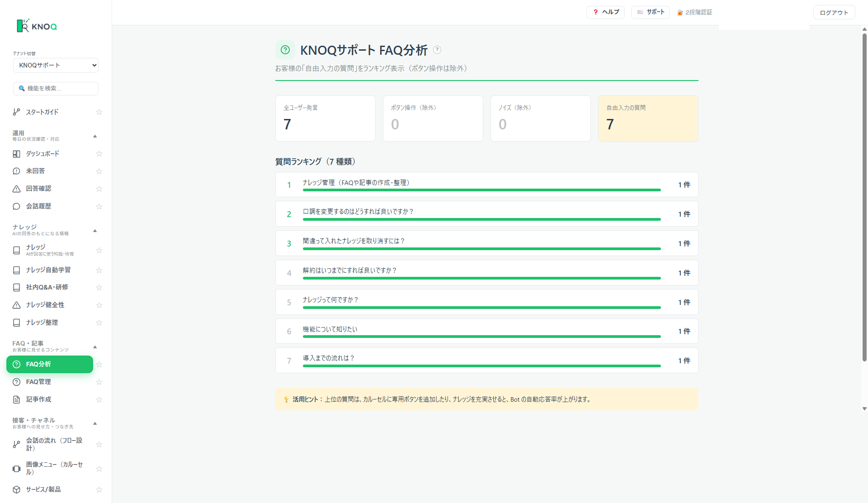Click the help circle next to the FAQ分析 title

tap(437, 50)
